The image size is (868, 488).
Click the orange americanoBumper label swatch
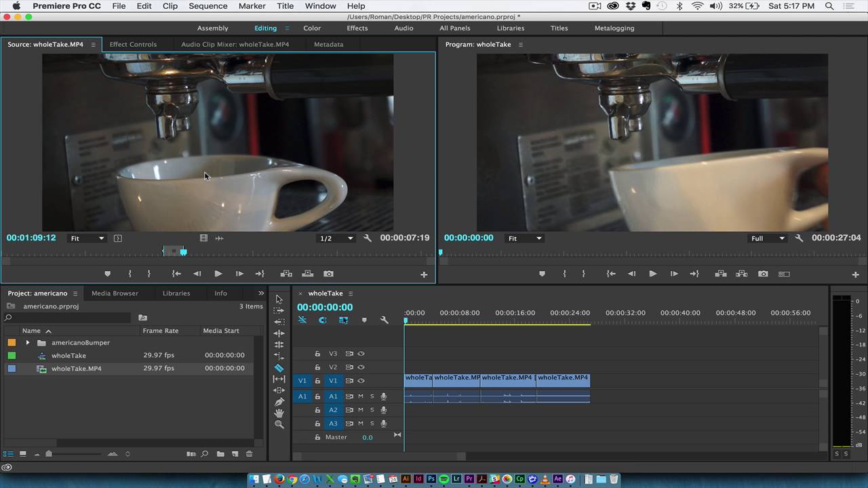click(12, 343)
